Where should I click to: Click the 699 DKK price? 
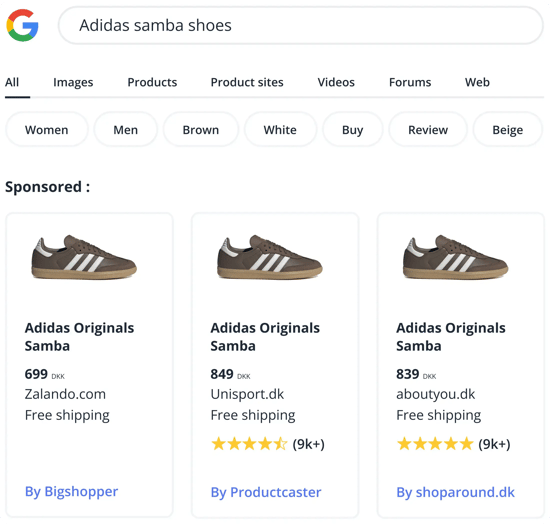click(45, 374)
